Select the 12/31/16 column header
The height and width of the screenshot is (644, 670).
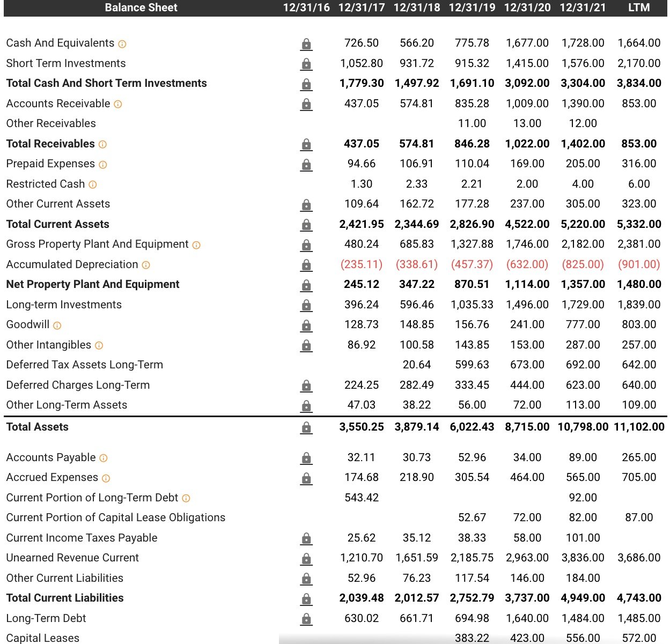[x=306, y=8]
